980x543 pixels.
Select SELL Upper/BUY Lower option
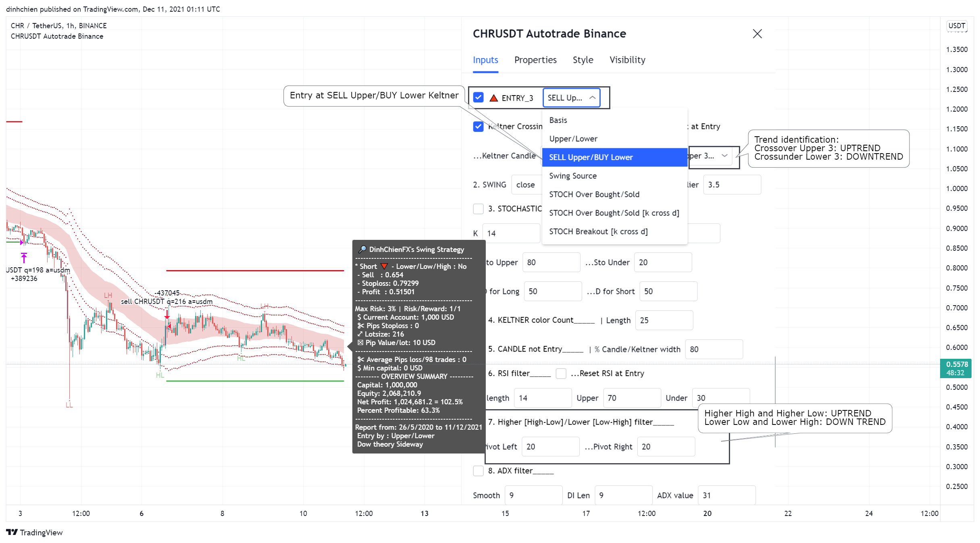pyautogui.click(x=615, y=157)
